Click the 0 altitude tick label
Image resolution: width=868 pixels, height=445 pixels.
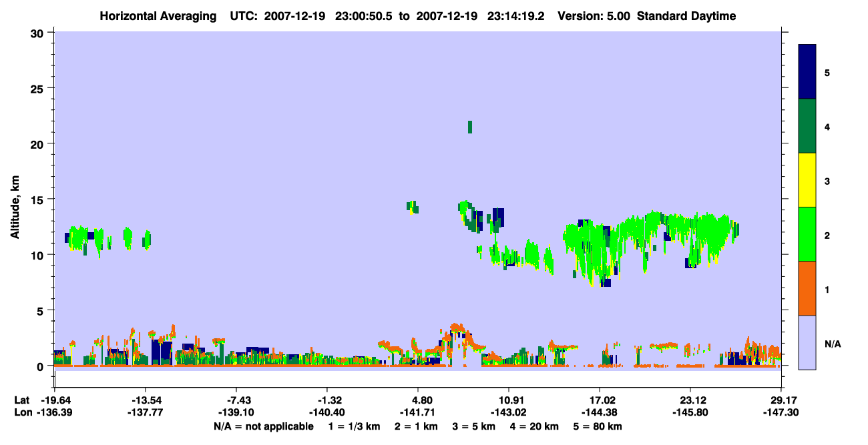click(41, 366)
